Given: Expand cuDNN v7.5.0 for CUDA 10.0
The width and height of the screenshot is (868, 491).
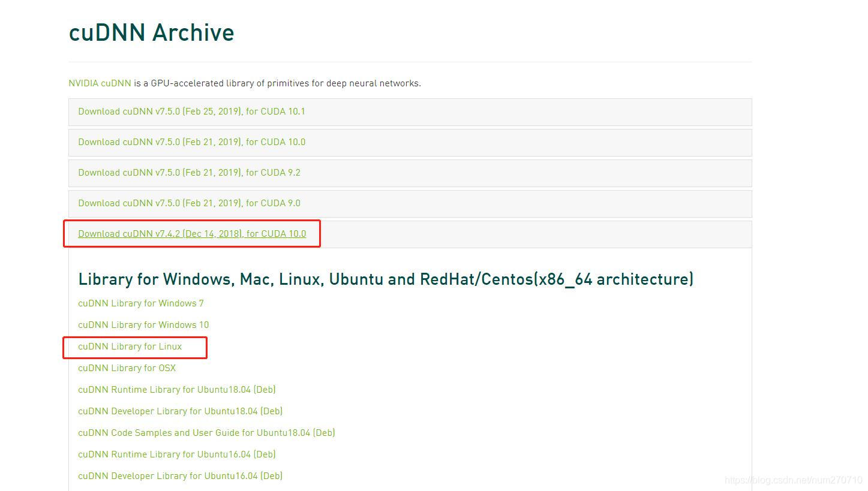Looking at the screenshot, I should pyautogui.click(x=191, y=142).
